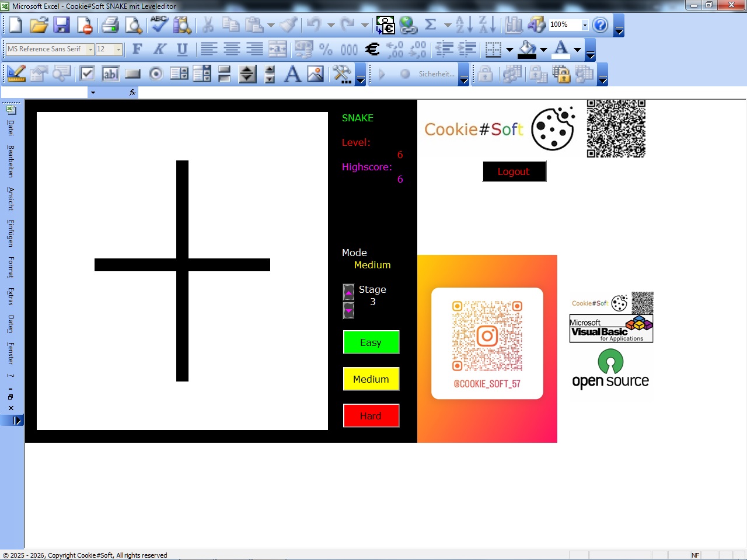Viewport: 747px width, 560px height.
Task: Center align the text
Action: point(232,49)
